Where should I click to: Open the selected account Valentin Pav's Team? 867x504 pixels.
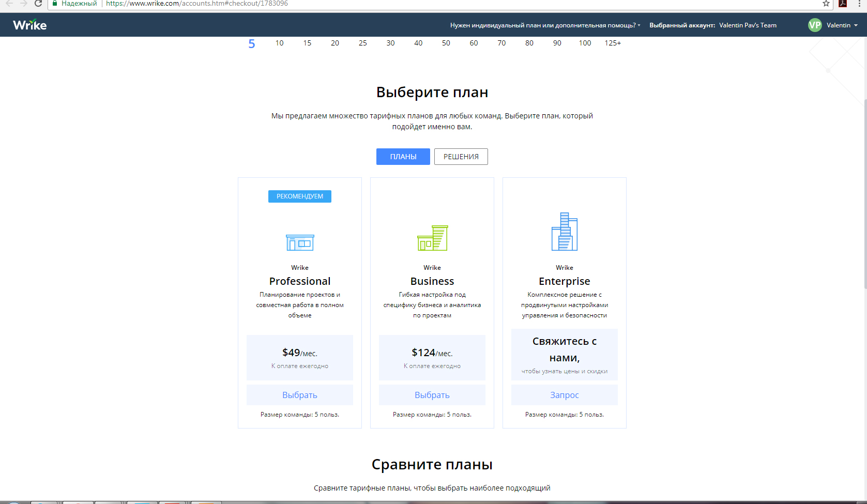coord(747,25)
